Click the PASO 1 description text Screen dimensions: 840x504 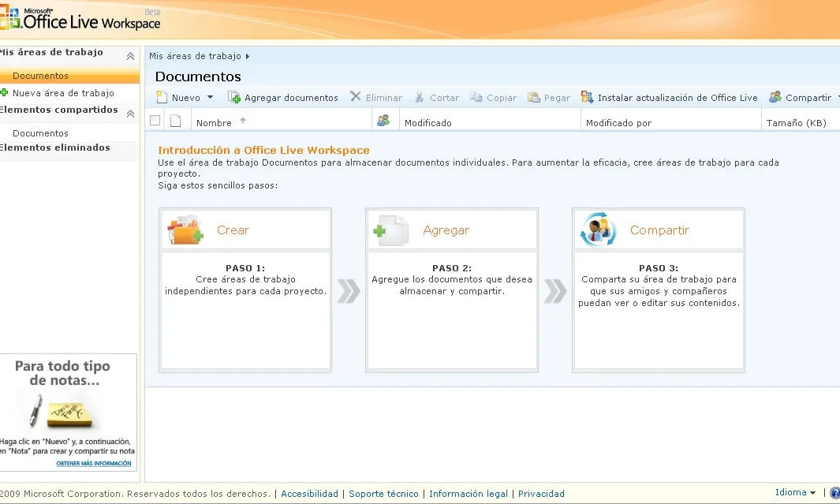point(245,285)
